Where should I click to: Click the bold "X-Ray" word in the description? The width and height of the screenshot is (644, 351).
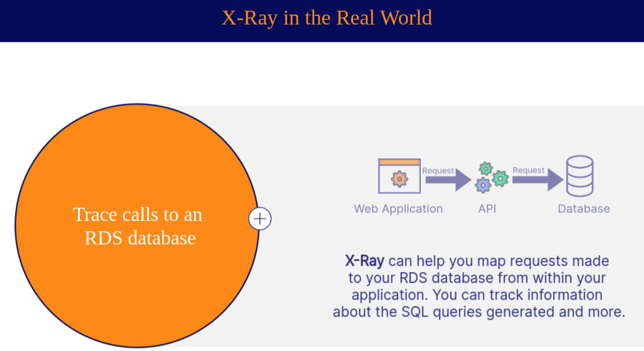pyautogui.click(x=364, y=261)
